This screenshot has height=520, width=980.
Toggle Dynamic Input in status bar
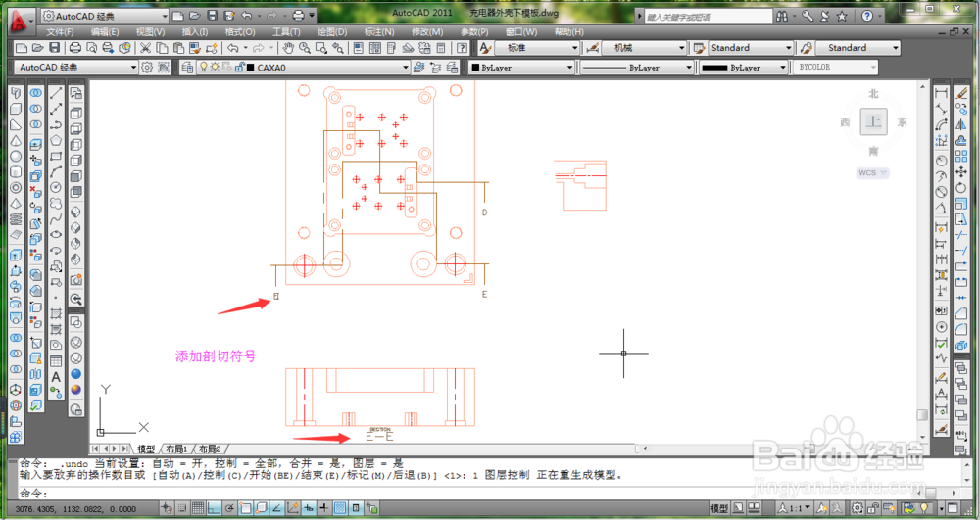[309, 508]
